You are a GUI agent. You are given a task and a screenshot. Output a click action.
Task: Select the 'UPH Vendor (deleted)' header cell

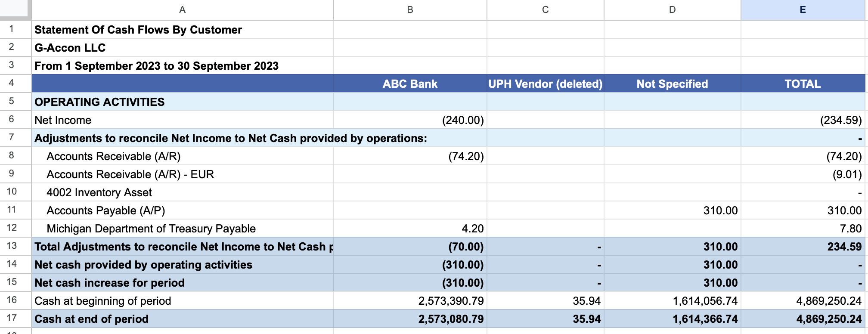tap(545, 83)
